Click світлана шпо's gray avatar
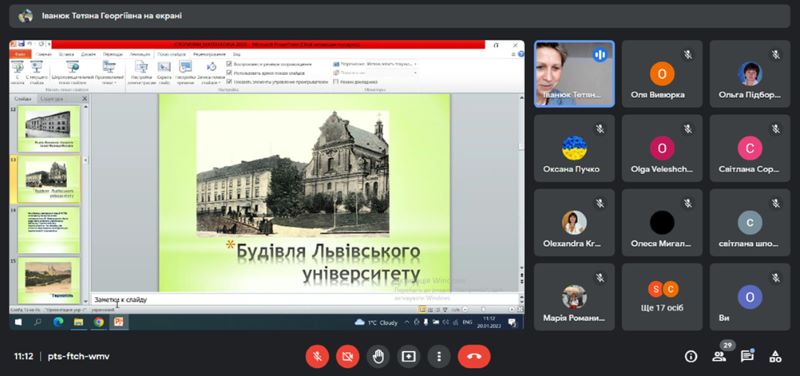The image size is (800, 376). pyautogui.click(x=750, y=222)
